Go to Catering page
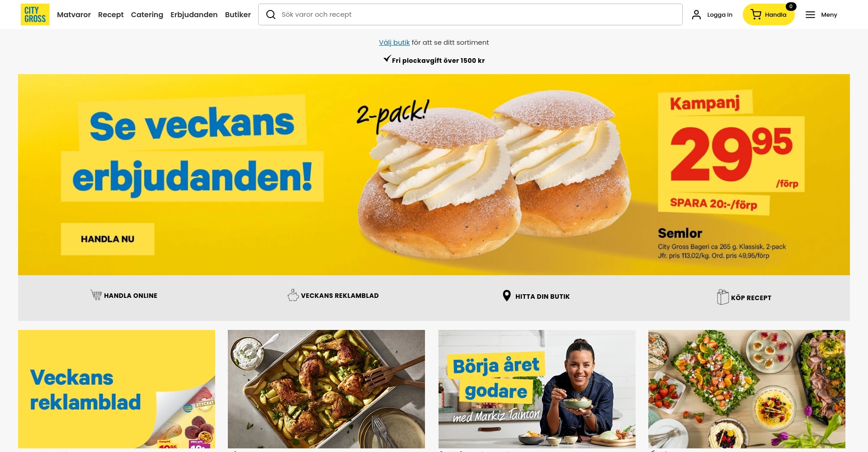The height and width of the screenshot is (452, 868). point(147,14)
